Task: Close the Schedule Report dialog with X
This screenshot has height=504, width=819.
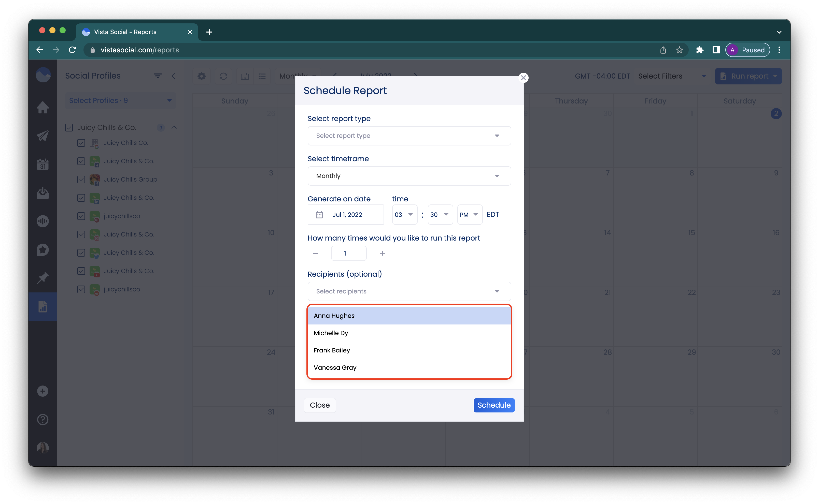Action: [524, 78]
